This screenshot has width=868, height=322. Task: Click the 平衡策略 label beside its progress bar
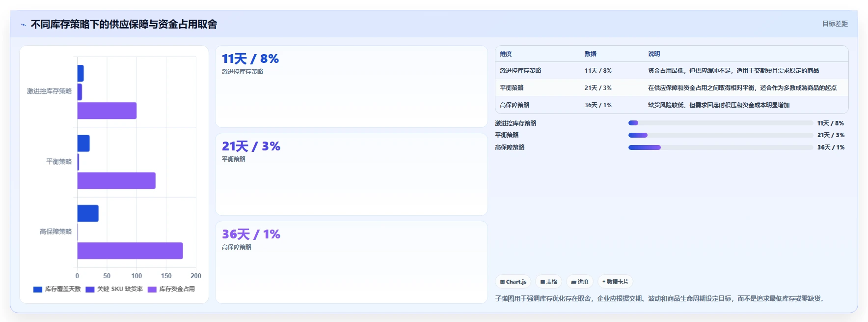tap(507, 135)
